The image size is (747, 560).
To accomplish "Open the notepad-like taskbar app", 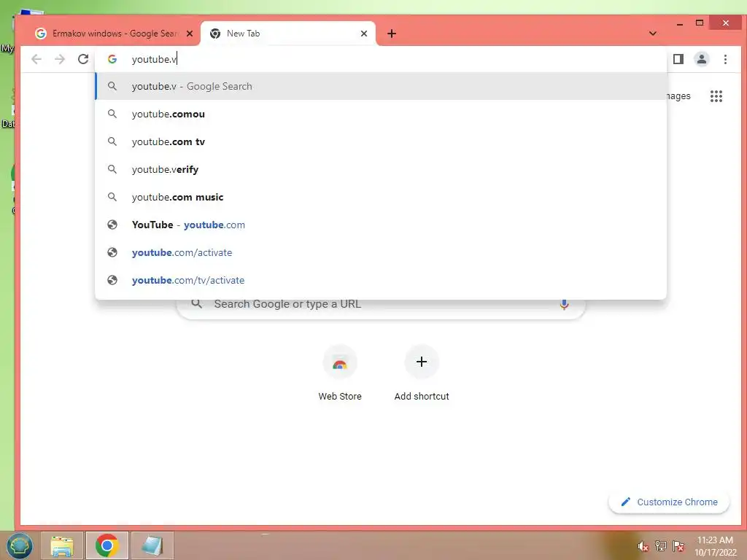I will pos(152,545).
